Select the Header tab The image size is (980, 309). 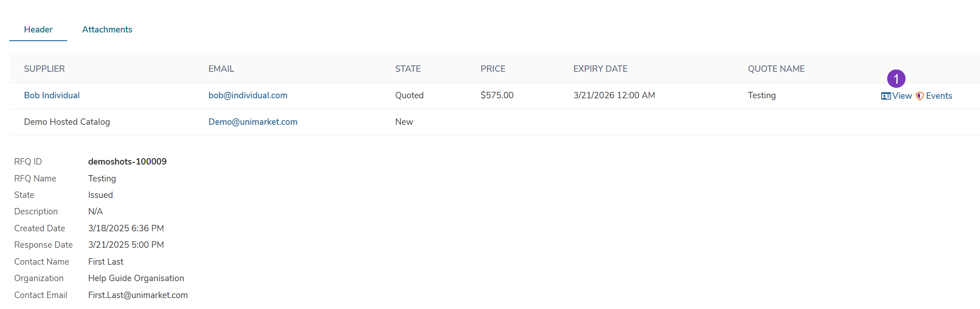tap(38, 30)
